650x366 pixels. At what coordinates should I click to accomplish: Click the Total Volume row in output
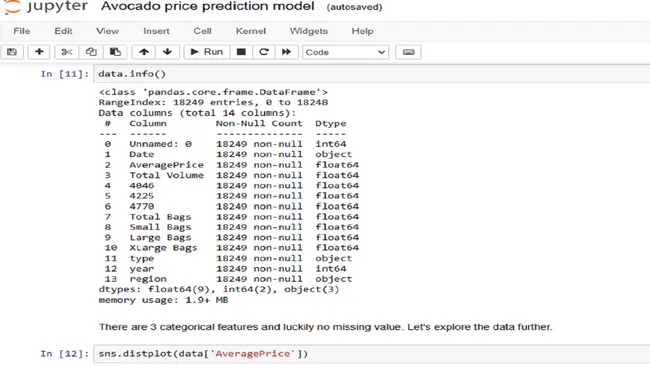click(x=231, y=175)
